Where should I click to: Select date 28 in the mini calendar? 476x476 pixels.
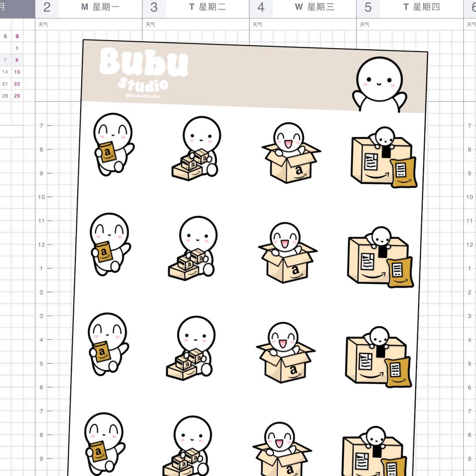[5, 96]
